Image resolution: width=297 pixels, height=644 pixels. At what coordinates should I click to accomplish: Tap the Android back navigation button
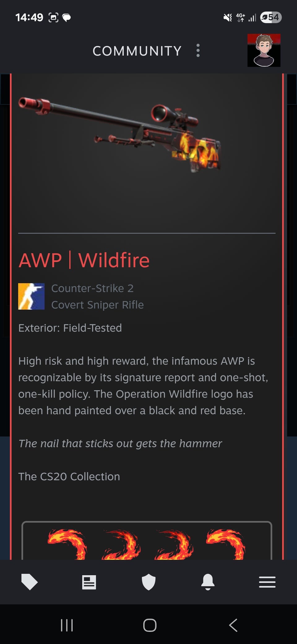click(x=233, y=625)
